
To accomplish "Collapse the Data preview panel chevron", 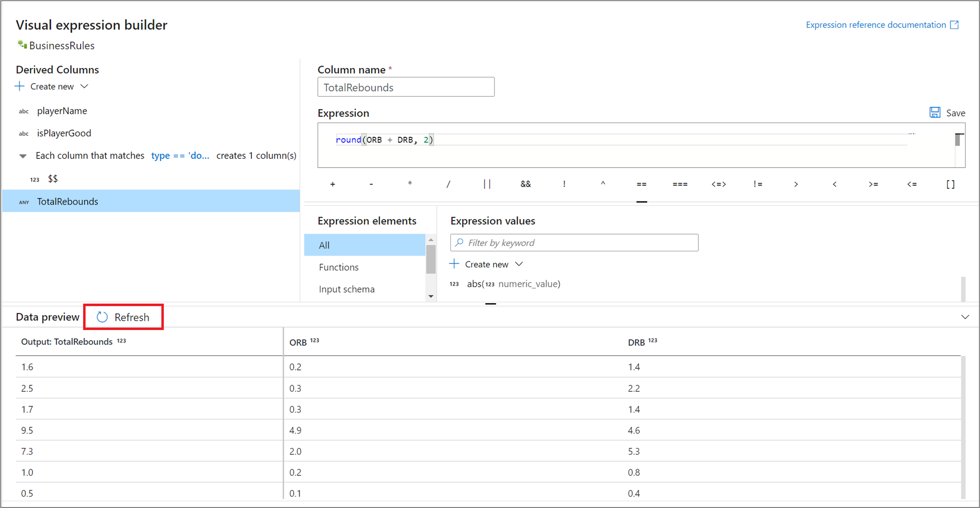I will click(965, 317).
